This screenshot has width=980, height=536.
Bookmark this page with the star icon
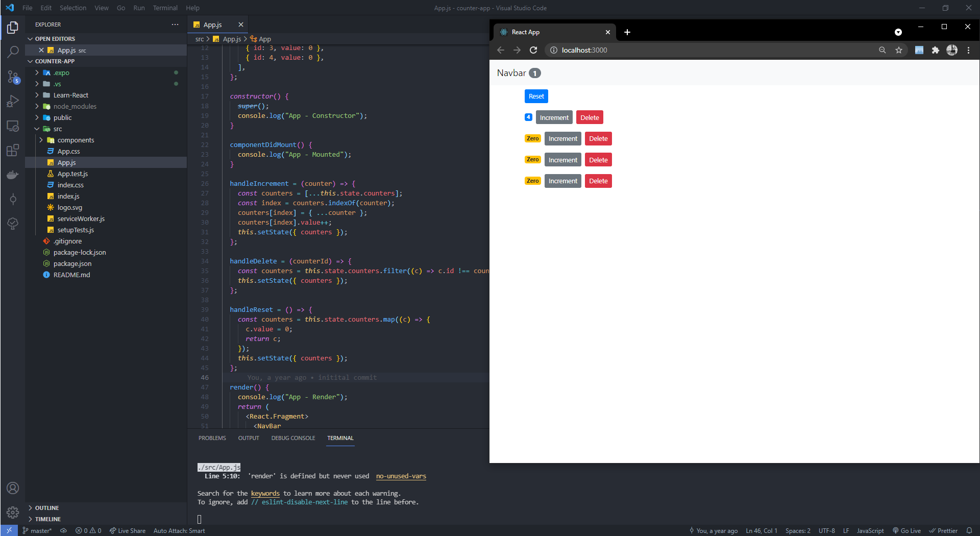pos(899,50)
